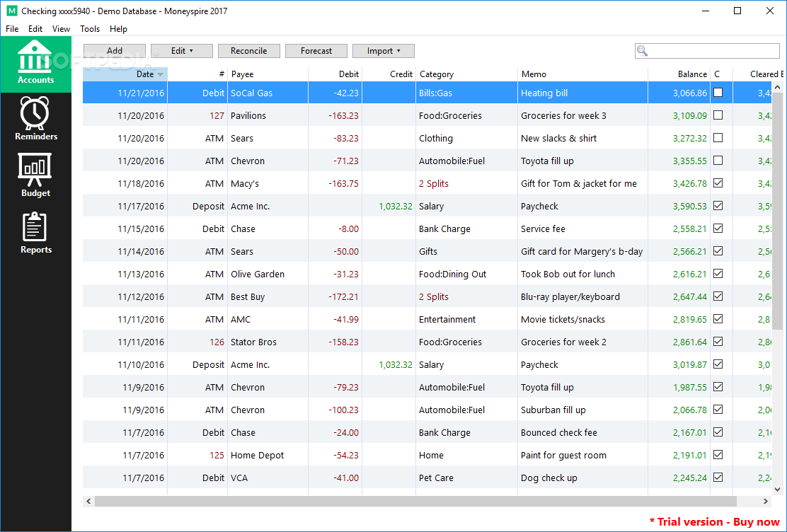Mark Sears New slacks transaction as cleared
Image resolution: width=787 pixels, height=532 pixels.
click(718, 137)
